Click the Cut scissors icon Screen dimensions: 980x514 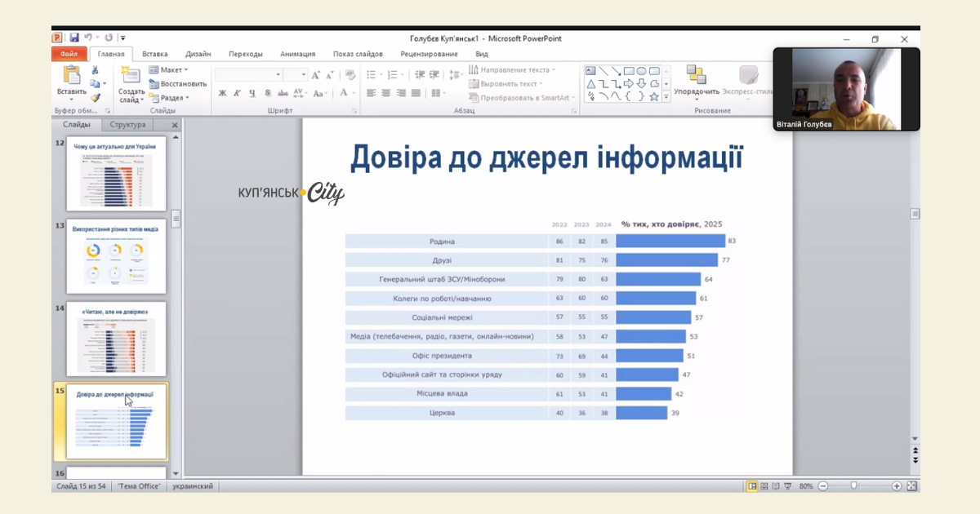click(95, 71)
